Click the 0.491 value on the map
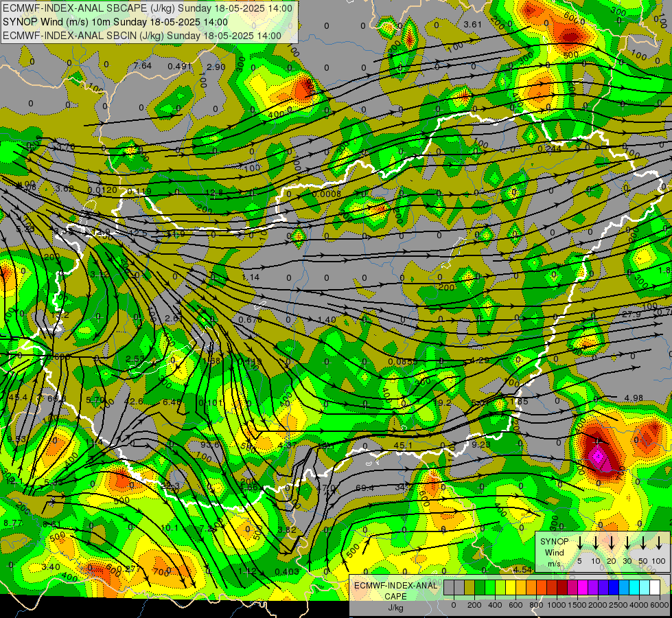Viewport: 672px width, 618px height. tap(180, 66)
